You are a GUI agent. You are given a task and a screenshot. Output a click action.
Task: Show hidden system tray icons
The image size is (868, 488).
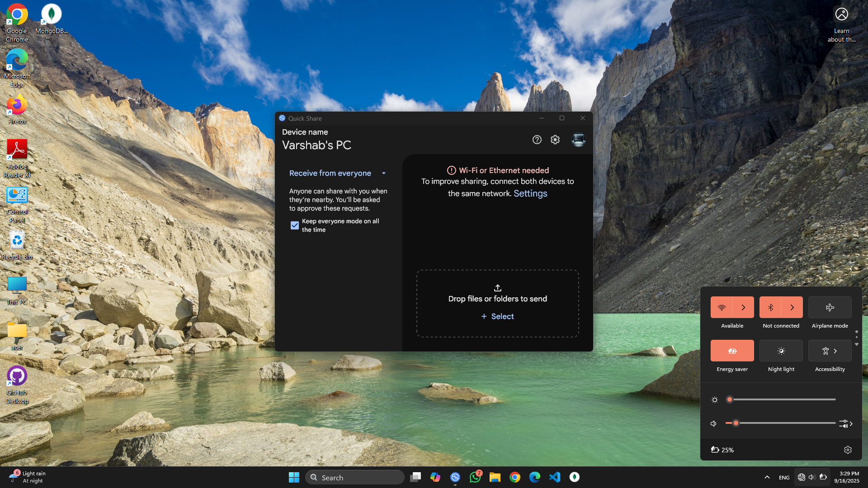click(767, 477)
